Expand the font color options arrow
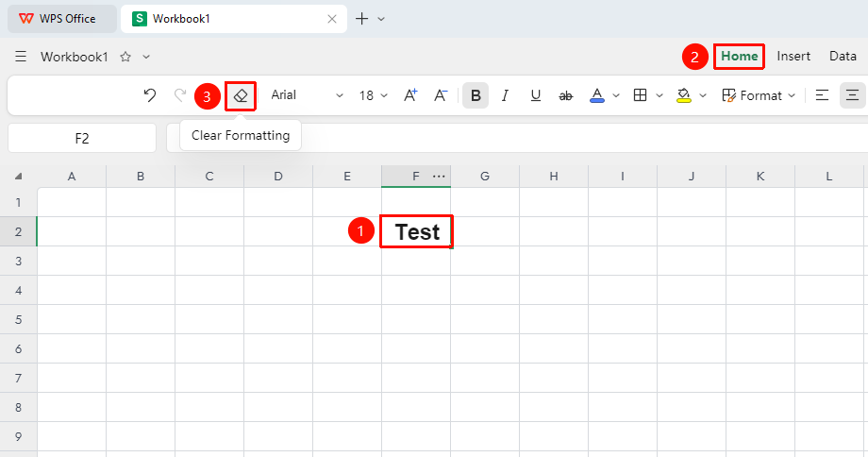 tap(616, 95)
